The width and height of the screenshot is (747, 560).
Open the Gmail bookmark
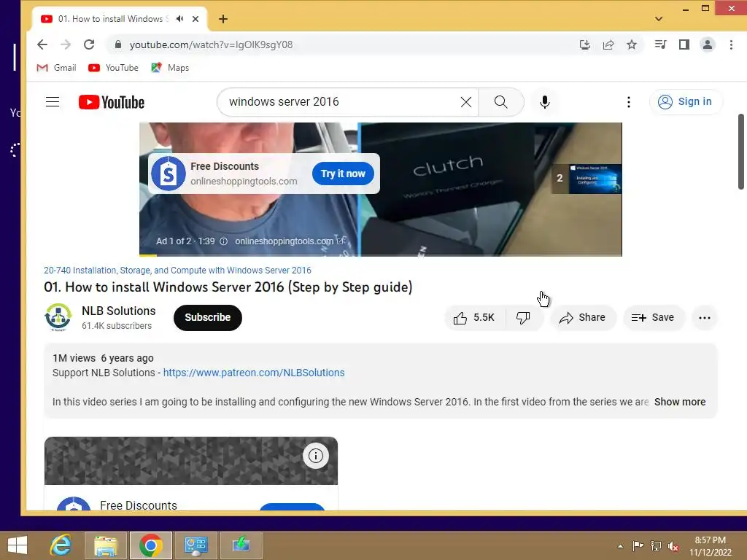[57, 68]
